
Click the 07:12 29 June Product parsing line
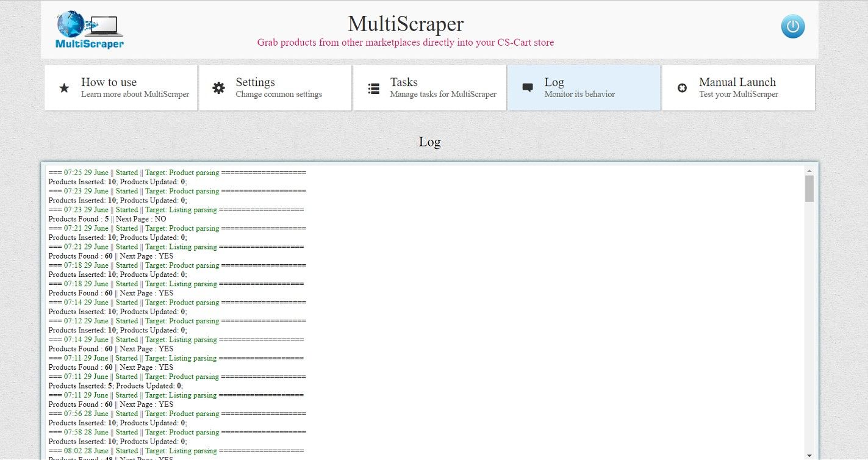click(178, 321)
